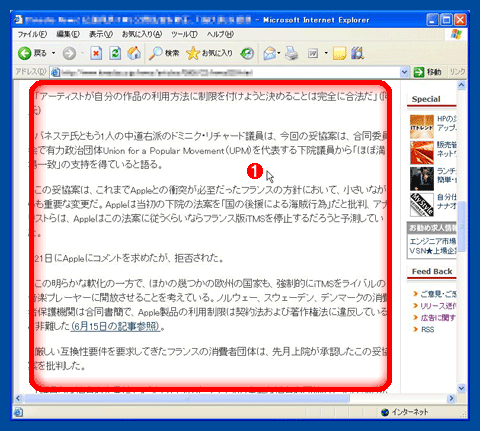This screenshot has height=431, width=480.
Task: Click the Back (戻る) button
Action: 32,53
